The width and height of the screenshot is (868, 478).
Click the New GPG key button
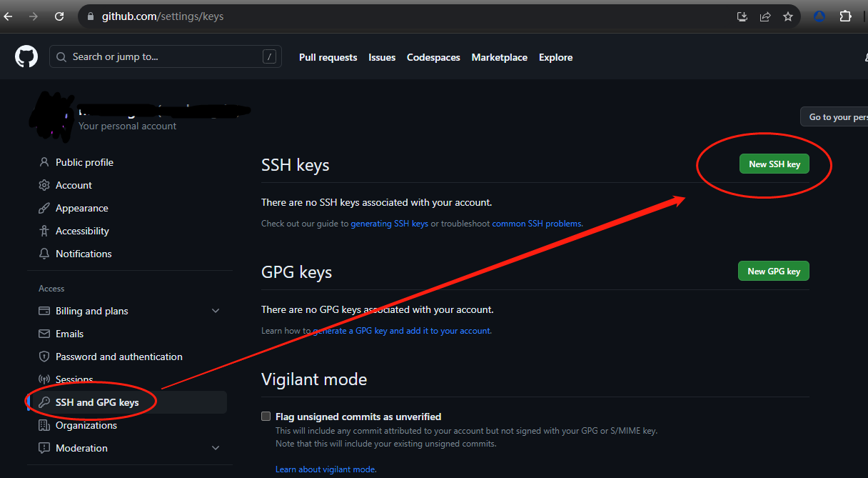point(774,271)
